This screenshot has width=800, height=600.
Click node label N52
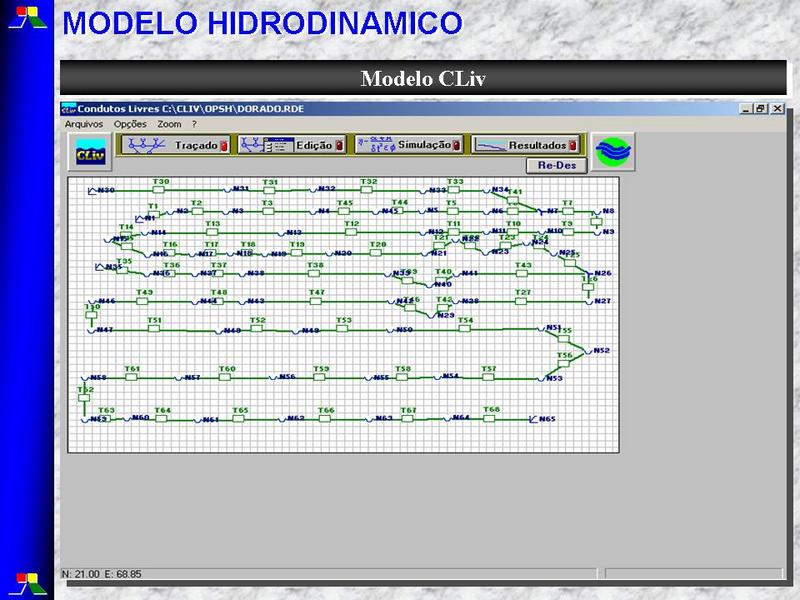pyautogui.click(x=602, y=351)
